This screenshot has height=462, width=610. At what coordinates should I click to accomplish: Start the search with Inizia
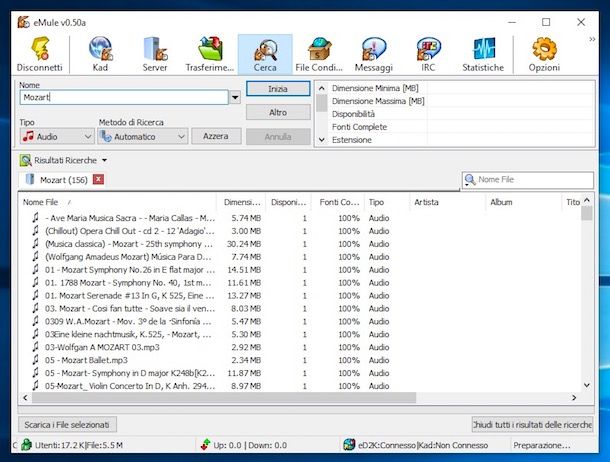[278, 89]
